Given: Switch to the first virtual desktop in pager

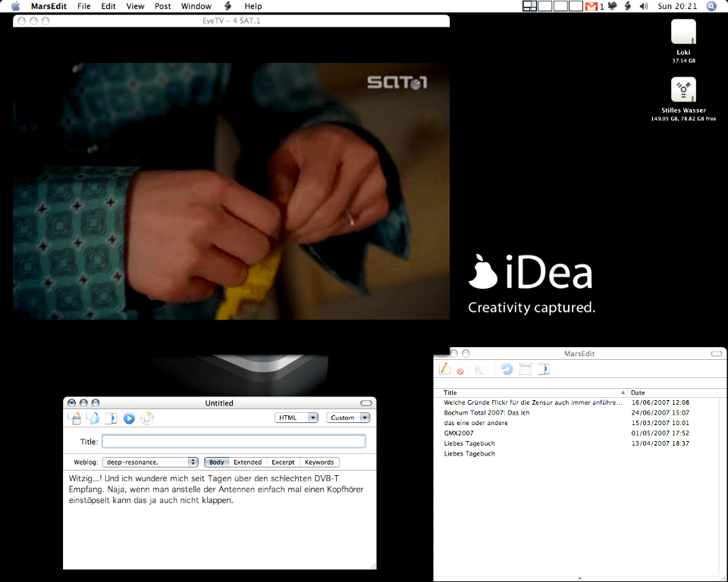Looking at the screenshot, I should [530, 6].
